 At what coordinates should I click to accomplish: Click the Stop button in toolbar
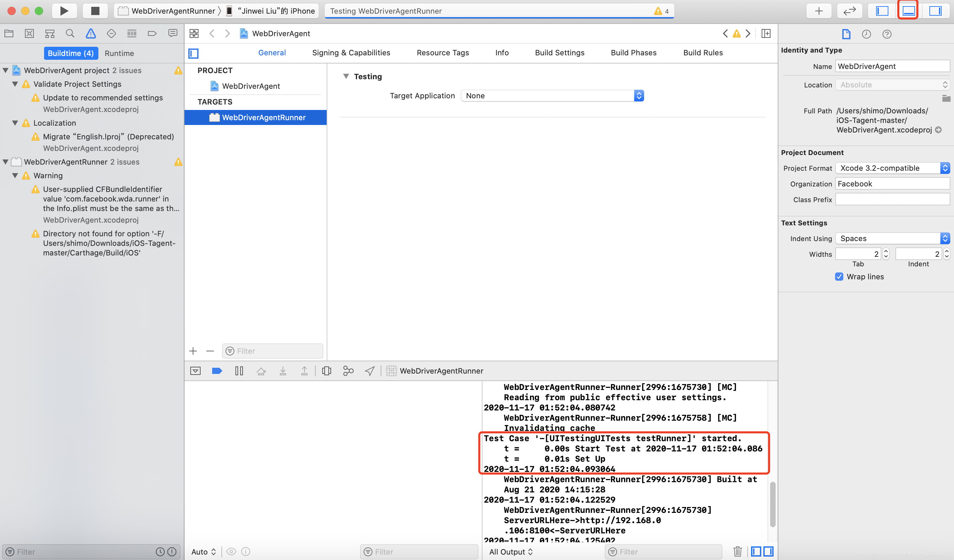[95, 11]
